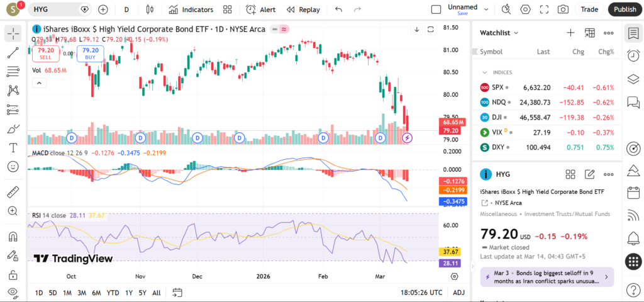Open chart settings gear in top toolbar
The height and width of the screenshot is (302, 644).
(525, 9)
